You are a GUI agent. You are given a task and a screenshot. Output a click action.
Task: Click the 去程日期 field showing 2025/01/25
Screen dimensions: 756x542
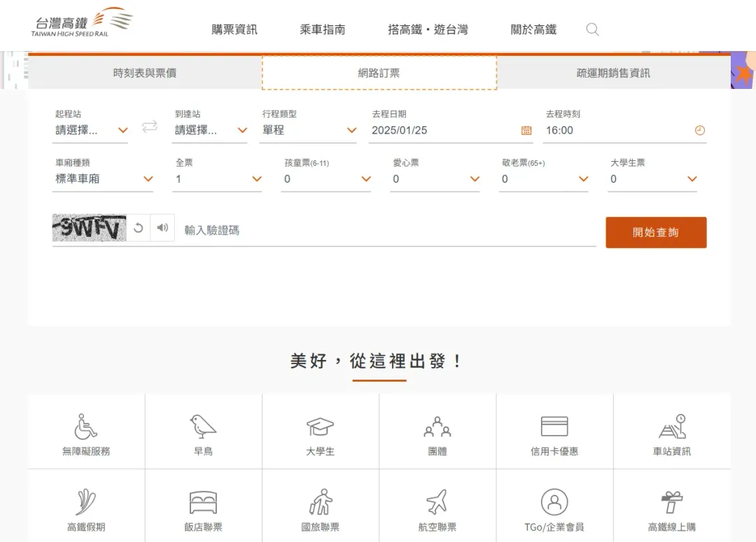[x=451, y=130]
